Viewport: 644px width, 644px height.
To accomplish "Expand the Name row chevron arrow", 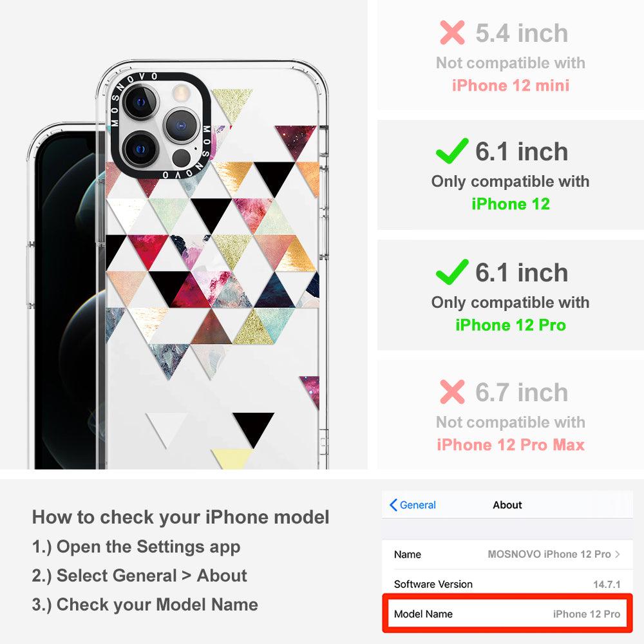I will click(x=617, y=554).
